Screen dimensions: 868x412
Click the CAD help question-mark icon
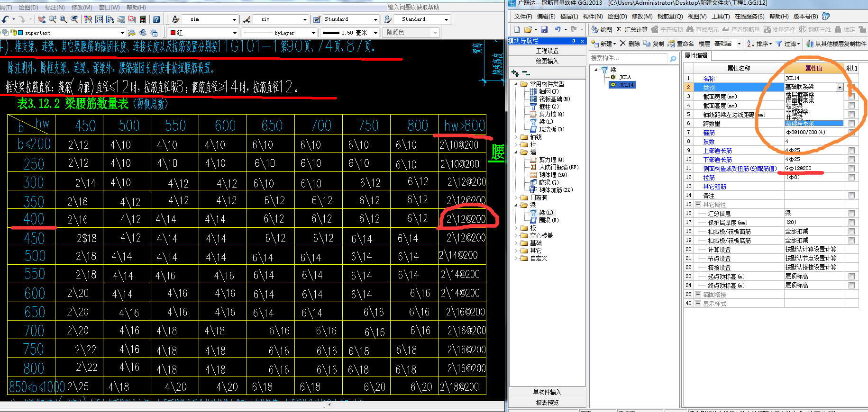(156, 19)
